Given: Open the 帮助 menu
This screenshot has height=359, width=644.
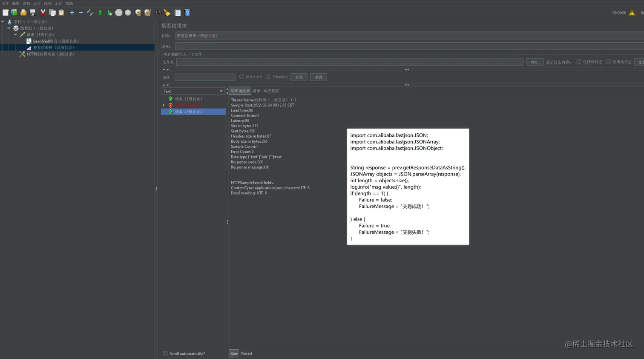Looking at the screenshot, I should pyautogui.click(x=69, y=3).
